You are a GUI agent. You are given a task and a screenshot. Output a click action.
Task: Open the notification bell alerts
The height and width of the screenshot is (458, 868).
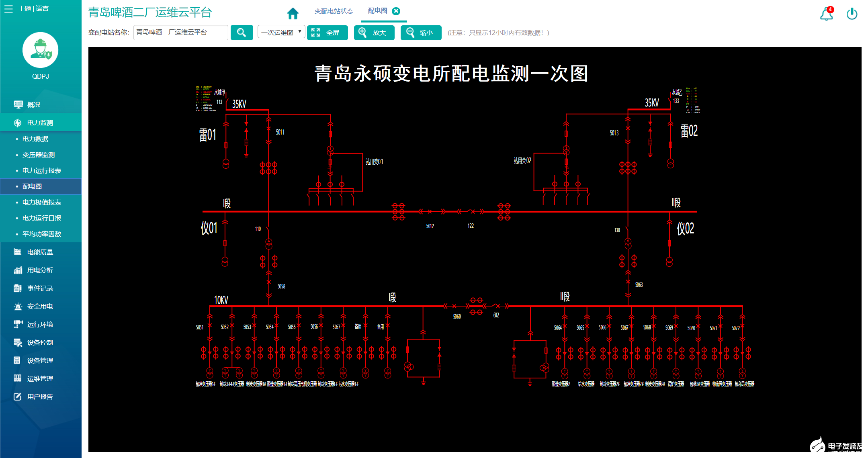[826, 14]
